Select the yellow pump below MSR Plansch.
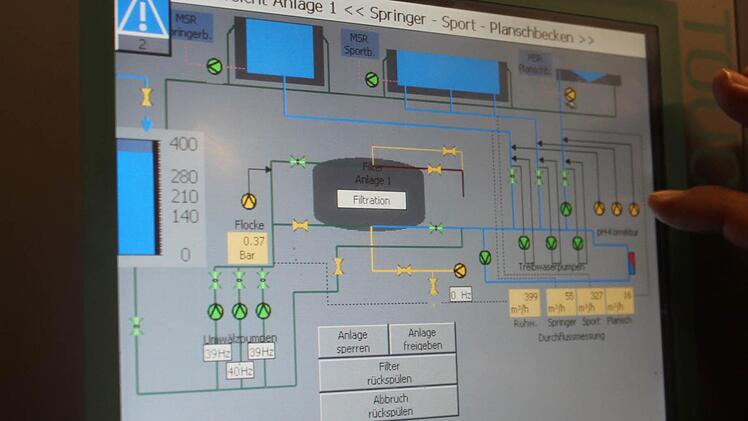The height and width of the screenshot is (421, 748). 570,95
